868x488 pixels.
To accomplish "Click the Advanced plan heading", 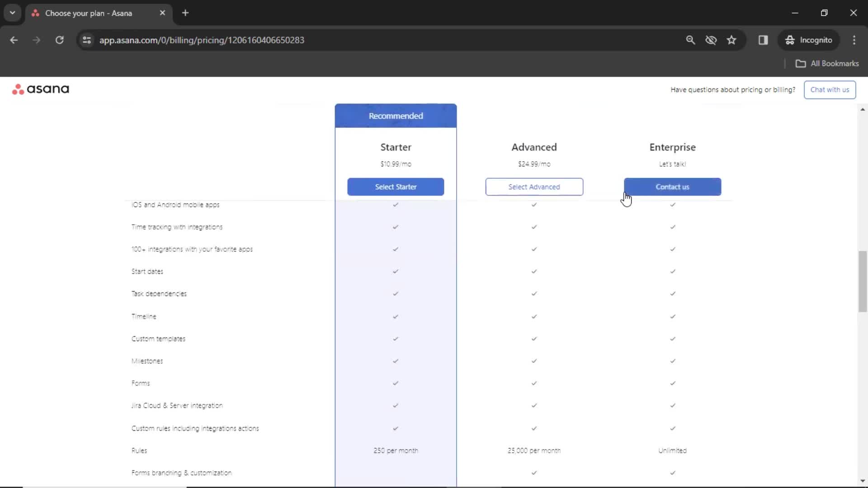I will tap(534, 147).
